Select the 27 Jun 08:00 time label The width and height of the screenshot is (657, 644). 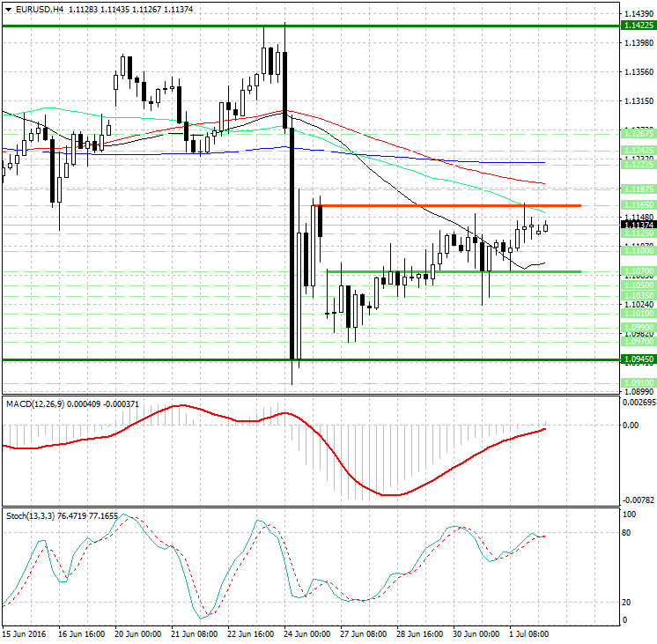click(x=363, y=634)
